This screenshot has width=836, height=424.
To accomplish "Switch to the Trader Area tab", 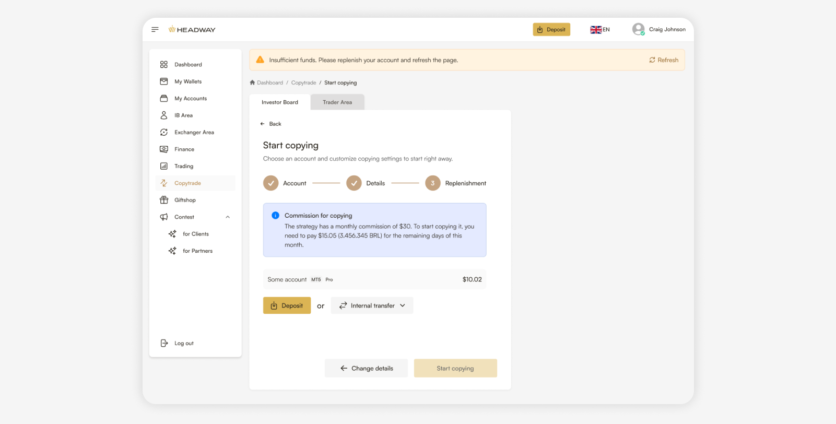I will click(x=337, y=102).
